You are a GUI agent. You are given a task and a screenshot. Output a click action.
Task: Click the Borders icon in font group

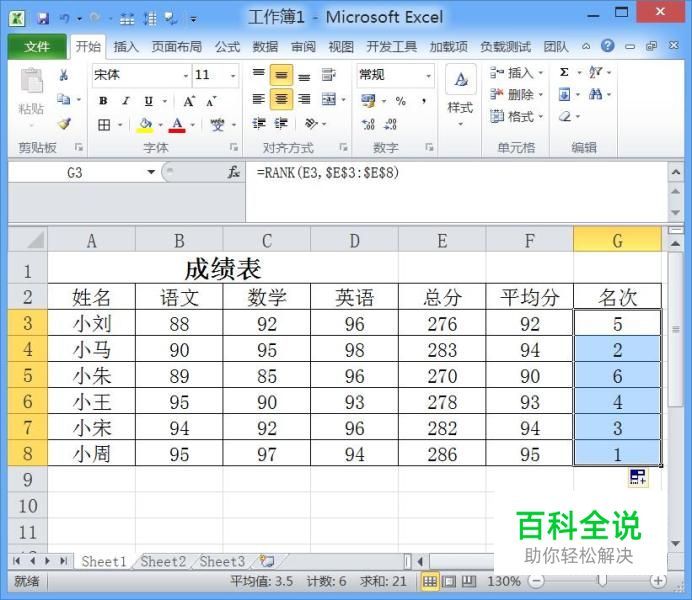click(x=104, y=125)
